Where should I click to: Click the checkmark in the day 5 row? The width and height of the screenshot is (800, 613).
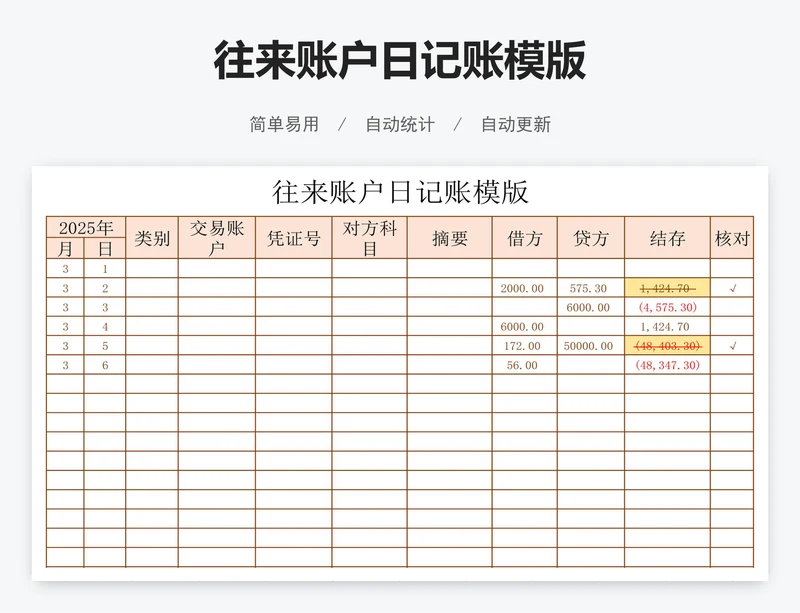[x=733, y=346]
